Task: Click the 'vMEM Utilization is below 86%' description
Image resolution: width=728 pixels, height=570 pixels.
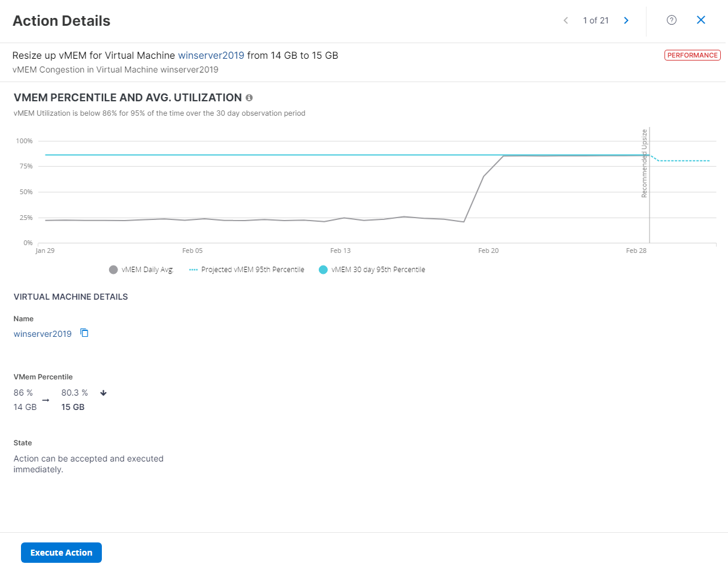Action: click(x=159, y=113)
